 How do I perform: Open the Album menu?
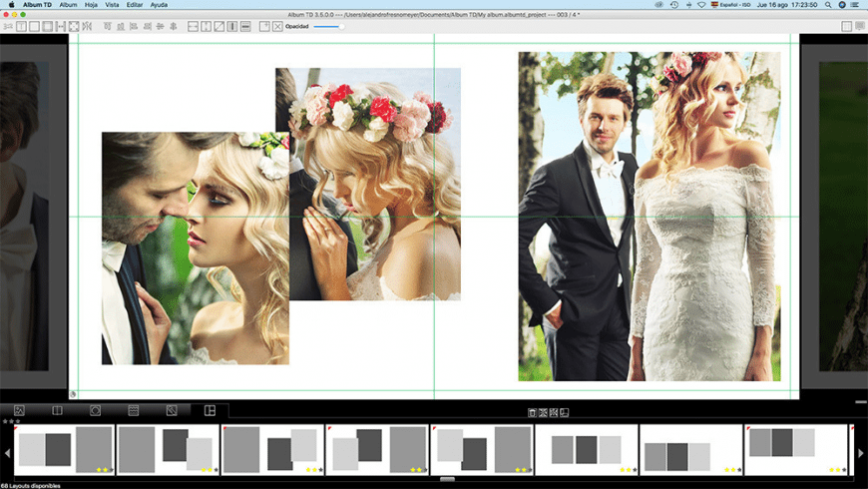coord(68,5)
